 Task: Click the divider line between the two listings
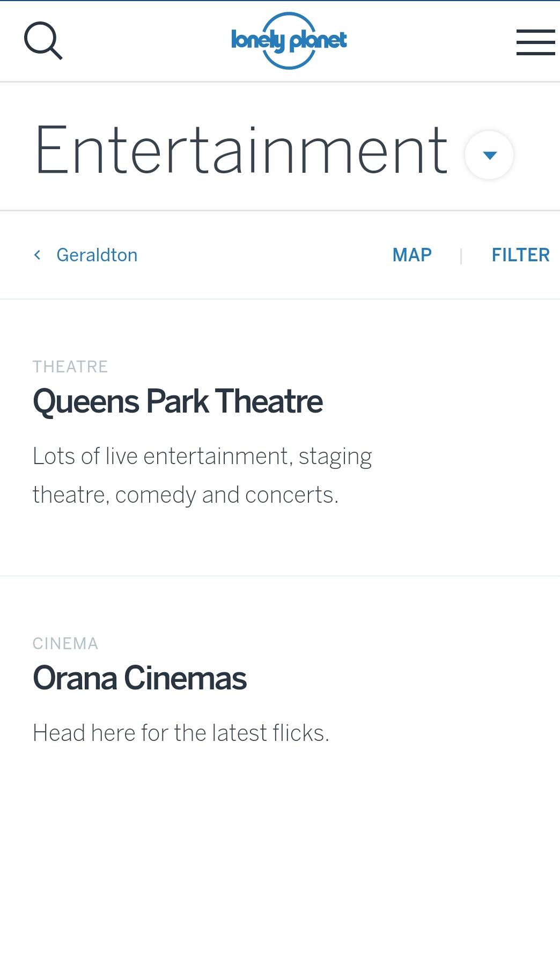click(x=279, y=576)
